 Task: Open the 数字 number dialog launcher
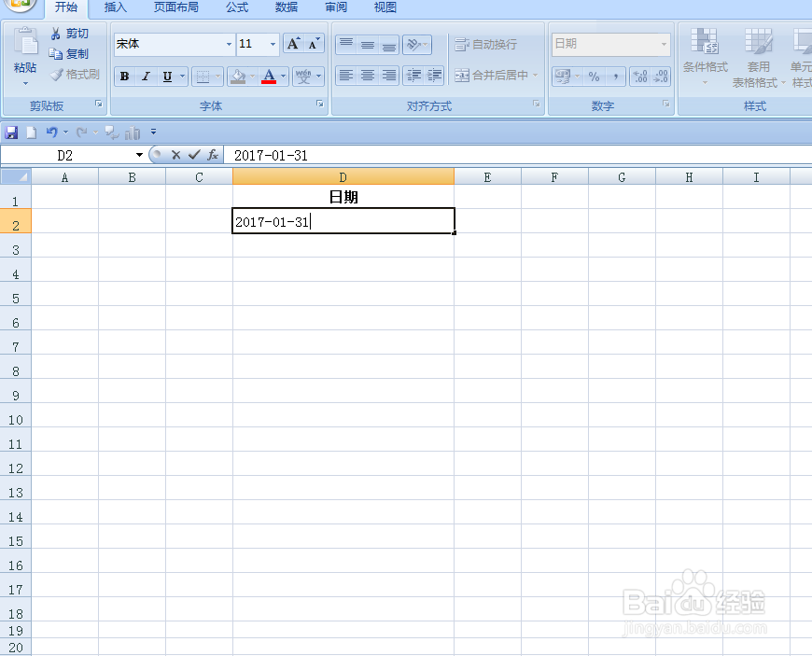pos(666,105)
